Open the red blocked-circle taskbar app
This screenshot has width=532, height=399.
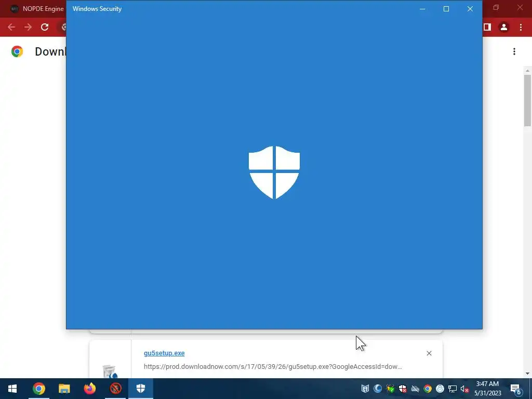pyautogui.click(x=115, y=389)
